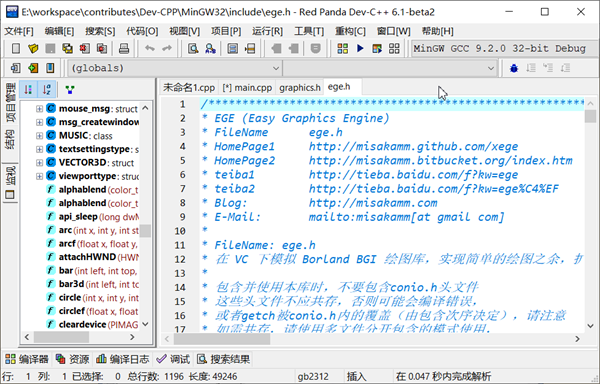This screenshot has width=600, height=384.
Task: Click the function icon beside cleardevice
Action: 51,324
